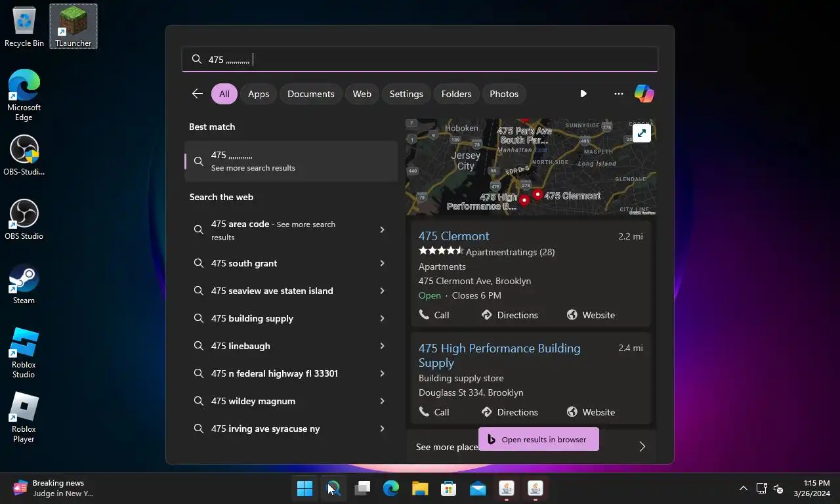Select the All filter tab

click(224, 94)
